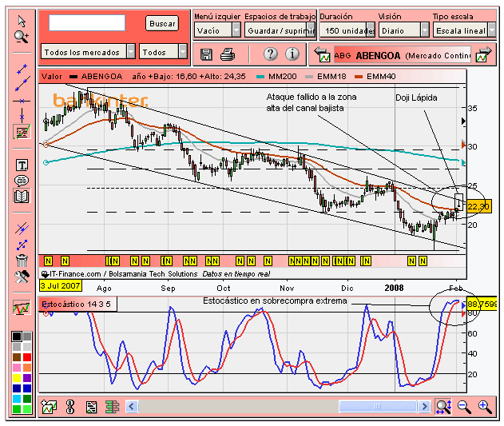Click the 3 Jul 2007 date label
This screenshot has width=504, height=426.
point(60,285)
